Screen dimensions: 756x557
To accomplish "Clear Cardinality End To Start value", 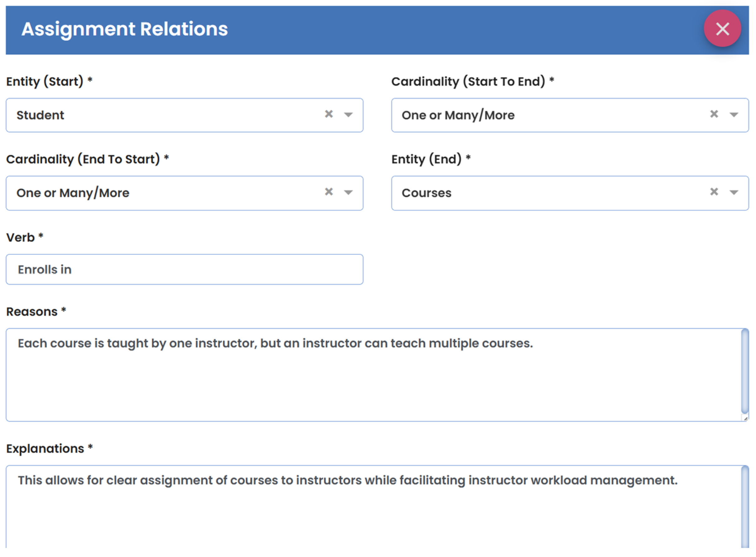I will (x=329, y=192).
